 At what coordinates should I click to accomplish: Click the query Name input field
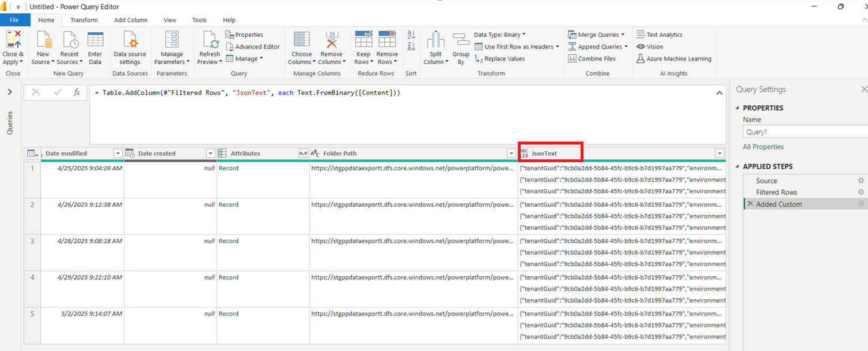tap(805, 132)
